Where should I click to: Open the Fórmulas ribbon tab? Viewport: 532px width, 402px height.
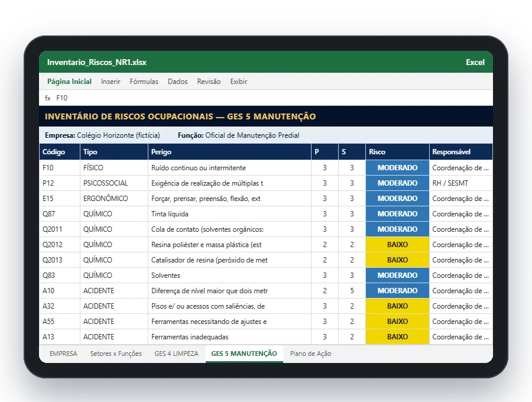tap(144, 82)
